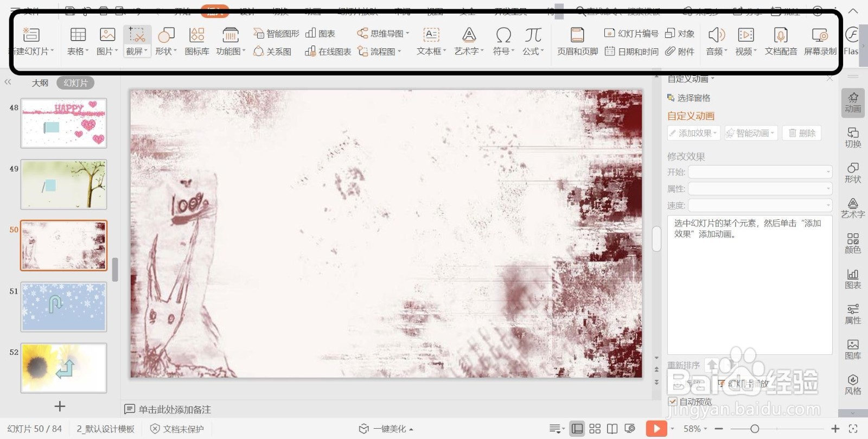
Task: Collapse the slide thumbnail panel
Action: [x=8, y=82]
